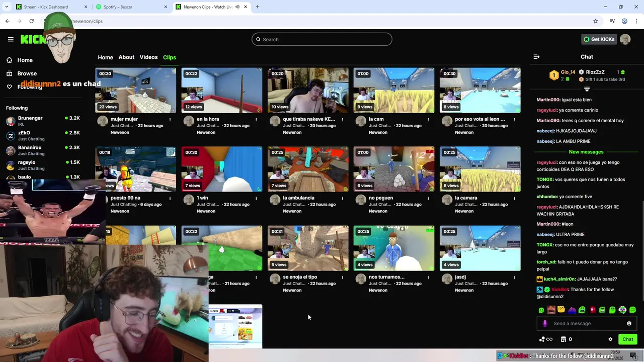Click username torch_xd in chat
The width and height of the screenshot is (644, 362).
(546, 262)
